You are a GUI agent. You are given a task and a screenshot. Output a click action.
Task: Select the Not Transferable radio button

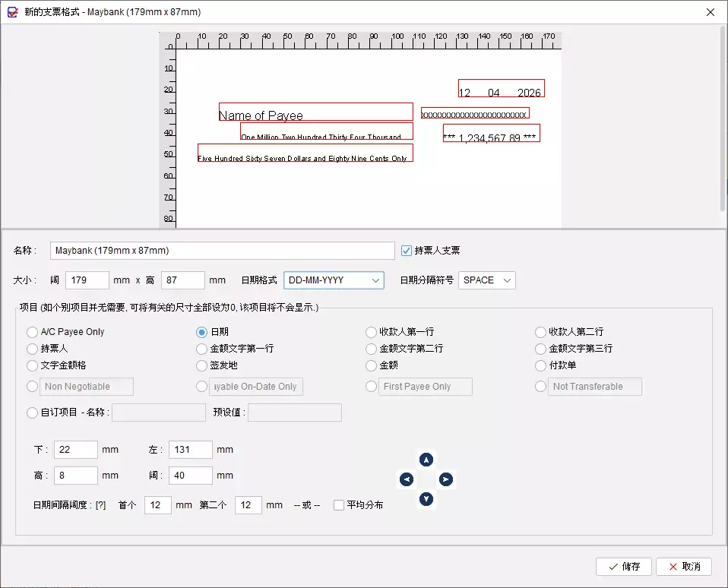click(540, 387)
